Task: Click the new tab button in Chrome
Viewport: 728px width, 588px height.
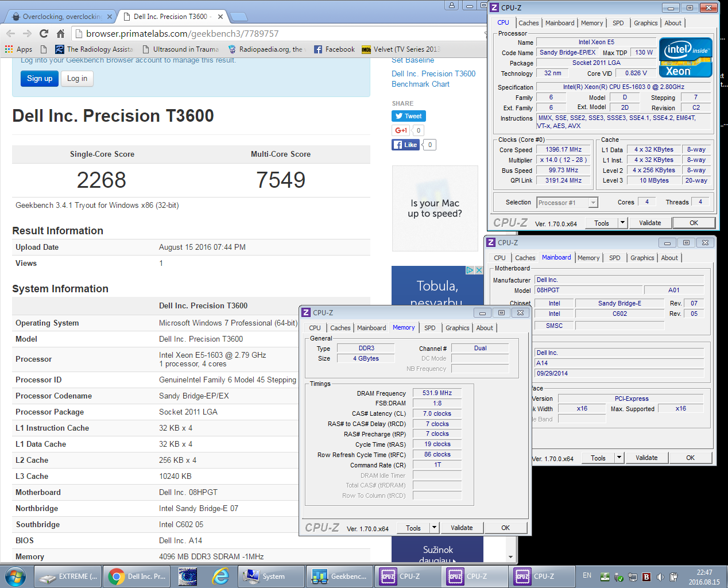Action: click(237, 17)
